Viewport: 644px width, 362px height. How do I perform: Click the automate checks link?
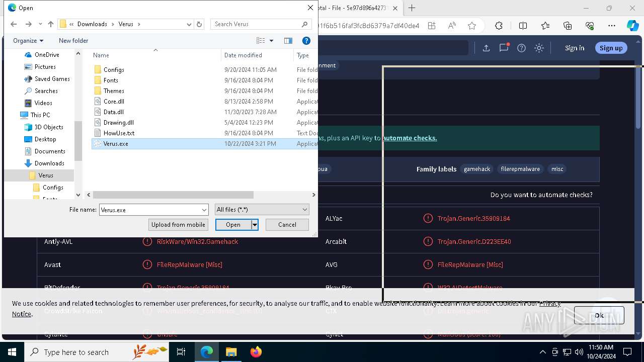(x=410, y=138)
